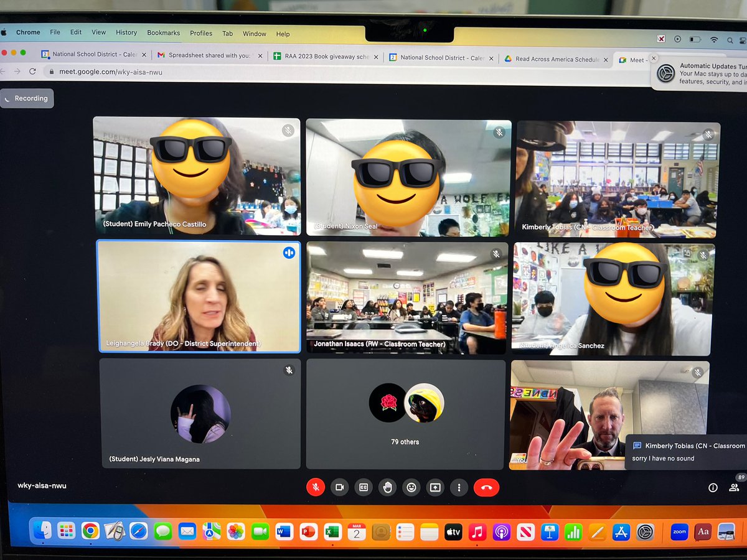Open the File menu
The width and height of the screenshot is (747, 560).
[x=55, y=32]
